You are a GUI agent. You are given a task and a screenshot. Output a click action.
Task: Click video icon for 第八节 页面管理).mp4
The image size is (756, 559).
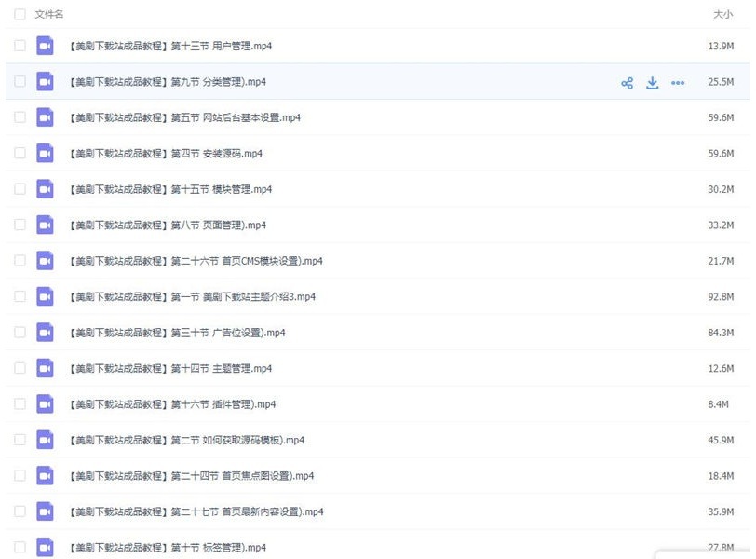45,225
